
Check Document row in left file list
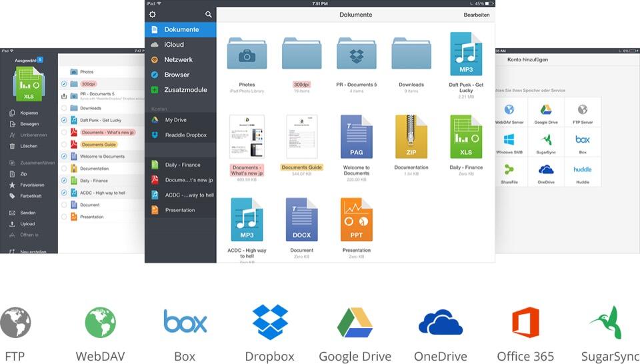tap(64, 205)
